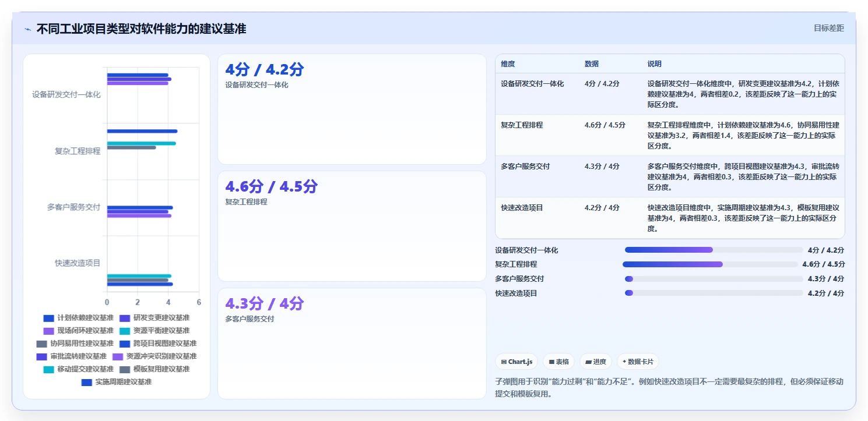The height and width of the screenshot is (421, 868).
Task: Click the 复杂工程排程 progress bar
Action: [710, 264]
